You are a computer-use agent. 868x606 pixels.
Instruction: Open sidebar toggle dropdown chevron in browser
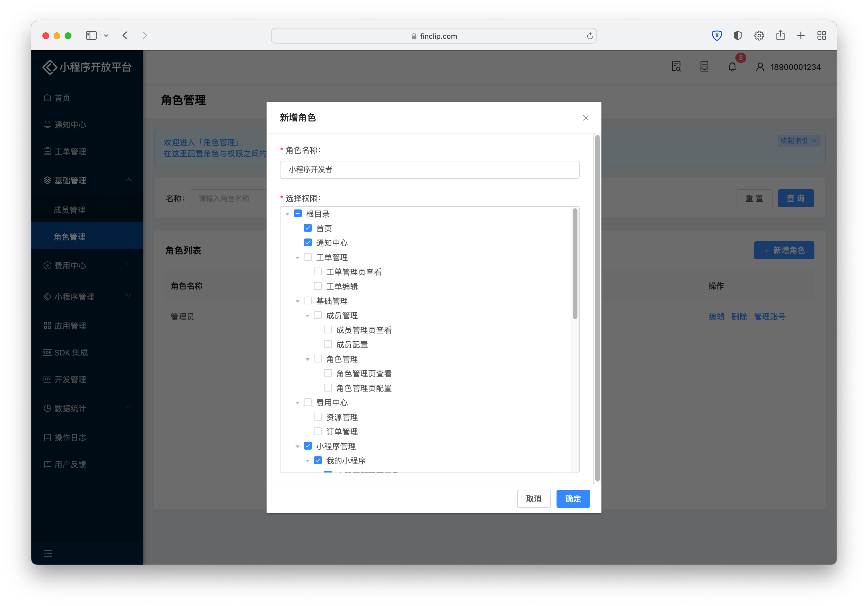[106, 35]
